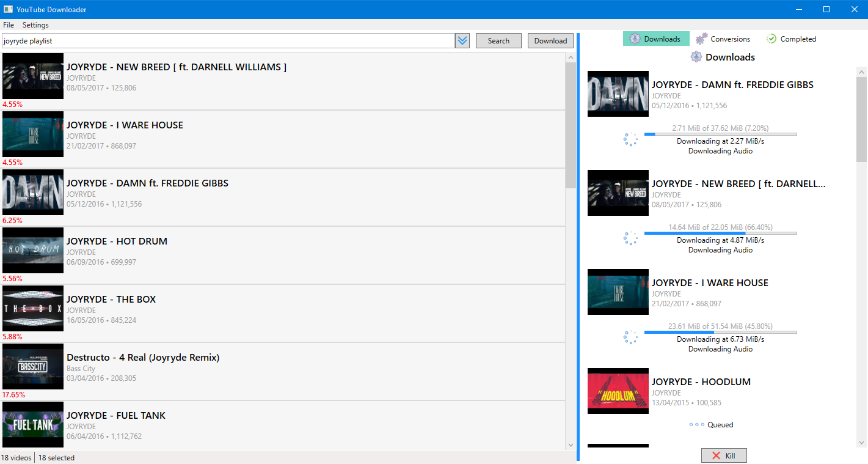Image resolution: width=868 pixels, height=464 pixels.
Task: Click '6.25%' label under DAMN thumbnail
Action: coord(12,220)
